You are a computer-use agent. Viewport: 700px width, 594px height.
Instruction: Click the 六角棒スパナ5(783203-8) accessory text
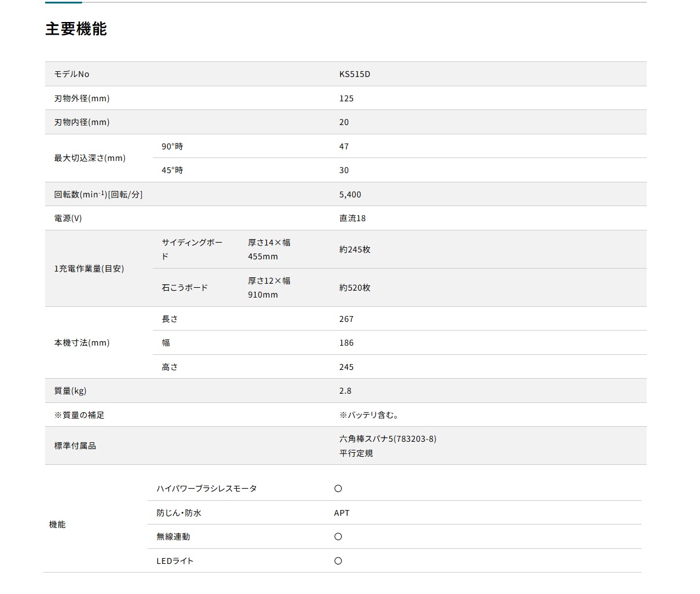pos(388,439)
